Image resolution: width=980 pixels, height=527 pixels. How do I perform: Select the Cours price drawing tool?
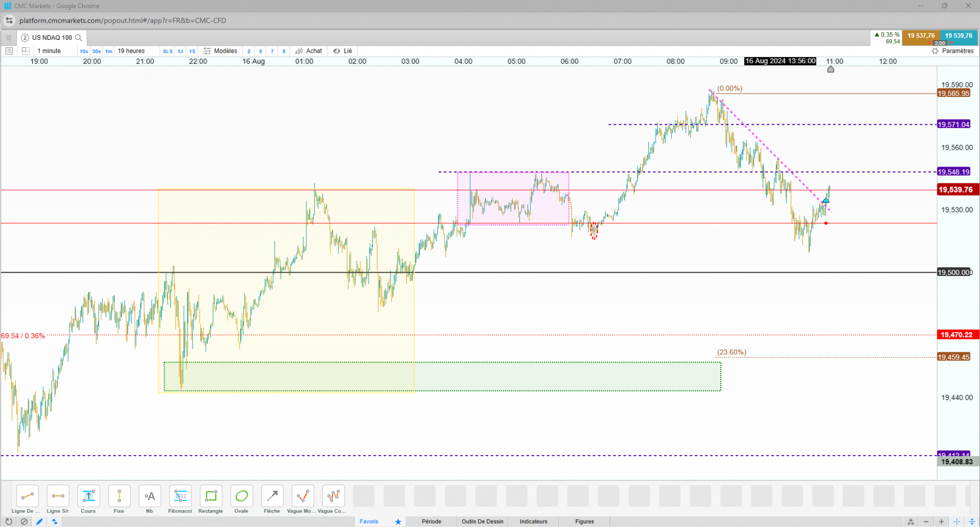(88, 496)
